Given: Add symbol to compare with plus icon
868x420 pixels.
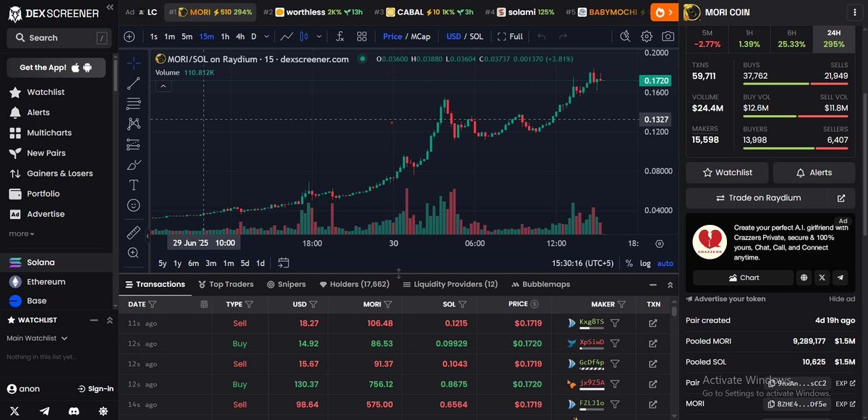Looking at the screenshot, I should point(129,36).
